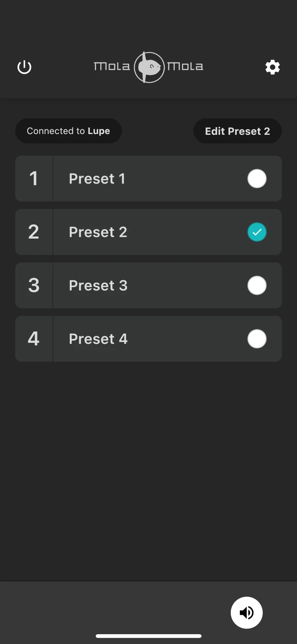Screen dimensions: 297x644
Task: Tap the left Mola wordmark text
Action: tap(112, 67)
